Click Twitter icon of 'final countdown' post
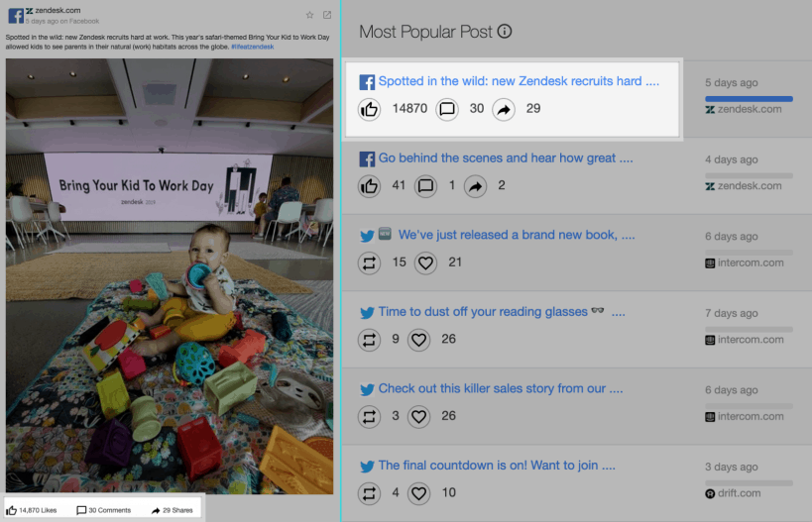 [x=367, y=467]
